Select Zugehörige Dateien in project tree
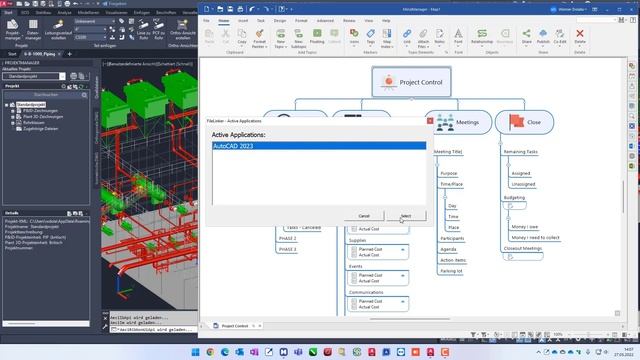The width and height of the screenshot is (640, 360). [40, 129]
